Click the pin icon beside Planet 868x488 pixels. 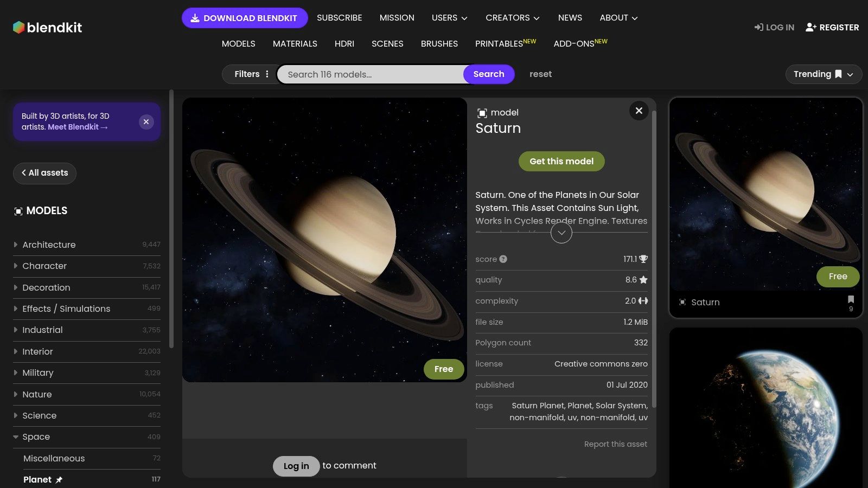coord(59,480)
